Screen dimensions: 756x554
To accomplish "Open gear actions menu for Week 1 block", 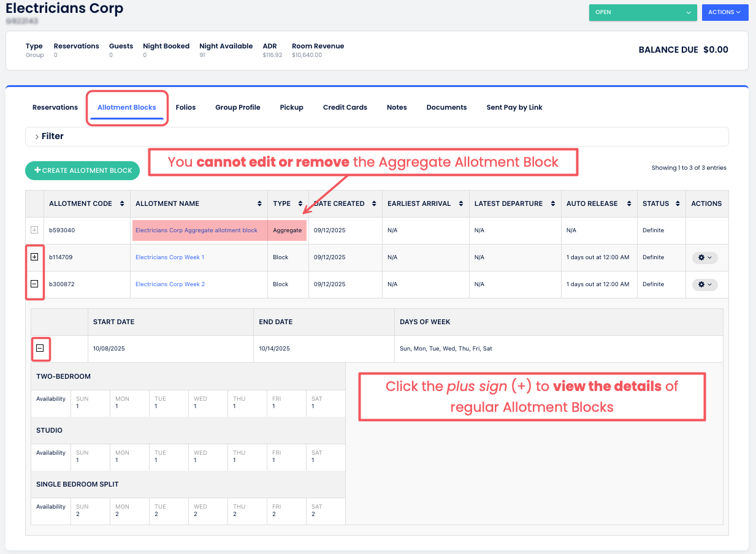I will coord(704,257).
